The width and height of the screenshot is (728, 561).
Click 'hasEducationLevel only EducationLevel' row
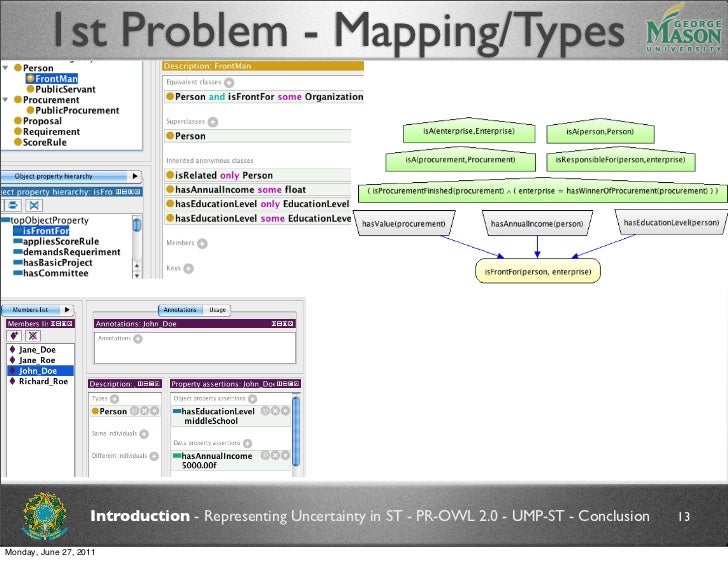258,204
